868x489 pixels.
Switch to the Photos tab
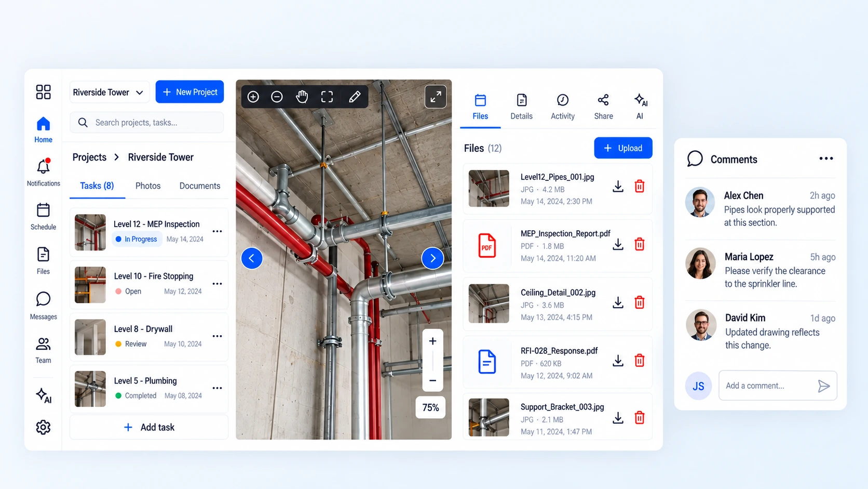148,186
